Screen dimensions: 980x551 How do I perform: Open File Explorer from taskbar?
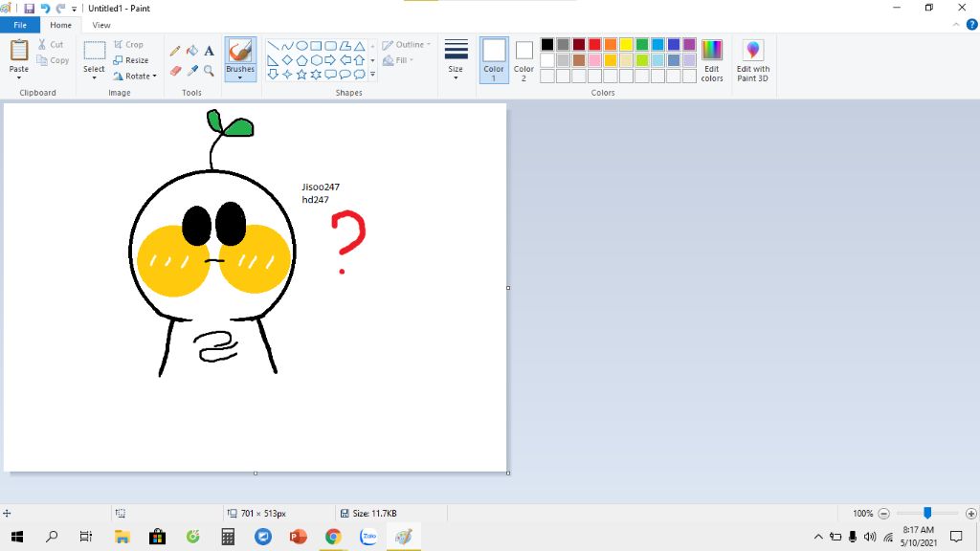pyautogui.click(x=122, y=536)
